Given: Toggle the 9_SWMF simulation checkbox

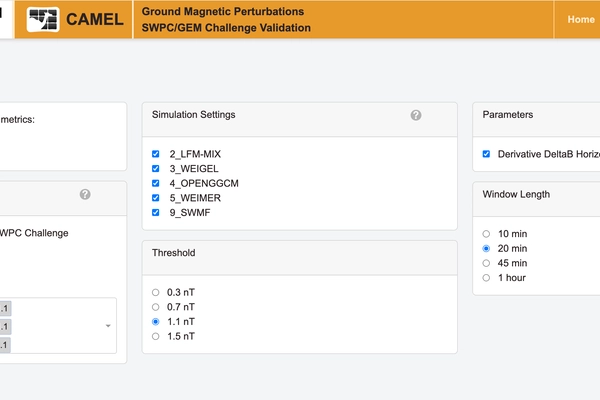Looking at the screenshot, I should [x=155, y=212].
